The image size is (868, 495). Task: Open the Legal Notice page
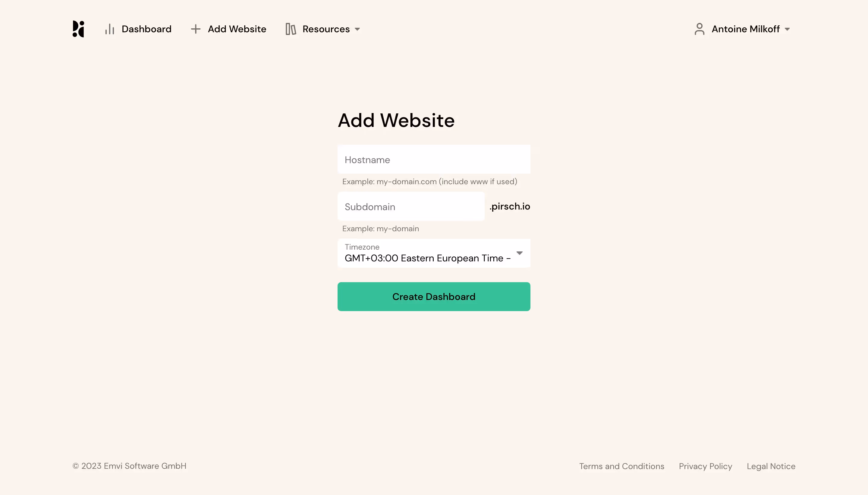coord(771,466)
